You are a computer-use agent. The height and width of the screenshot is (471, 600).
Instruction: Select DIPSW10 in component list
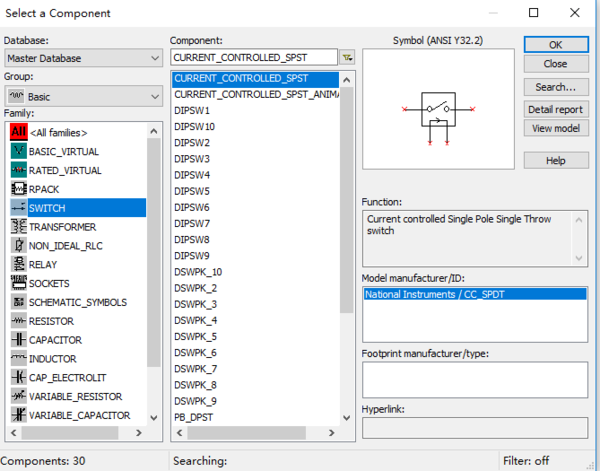256,126
